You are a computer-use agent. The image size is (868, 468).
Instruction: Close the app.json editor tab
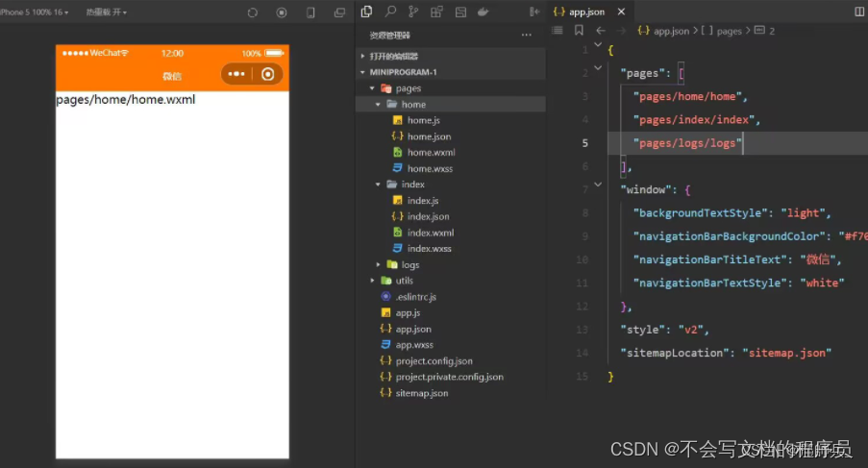coord(621,12)
